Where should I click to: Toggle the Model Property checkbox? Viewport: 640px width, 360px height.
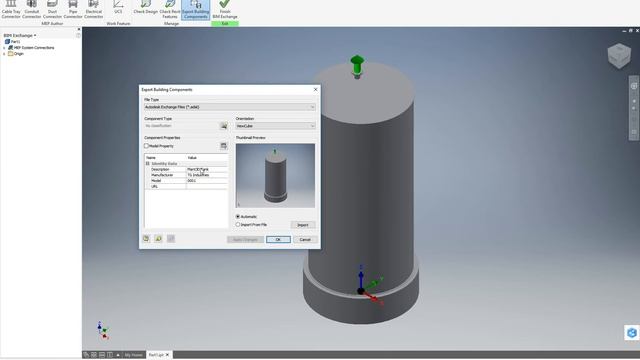(x=146, y=146)
